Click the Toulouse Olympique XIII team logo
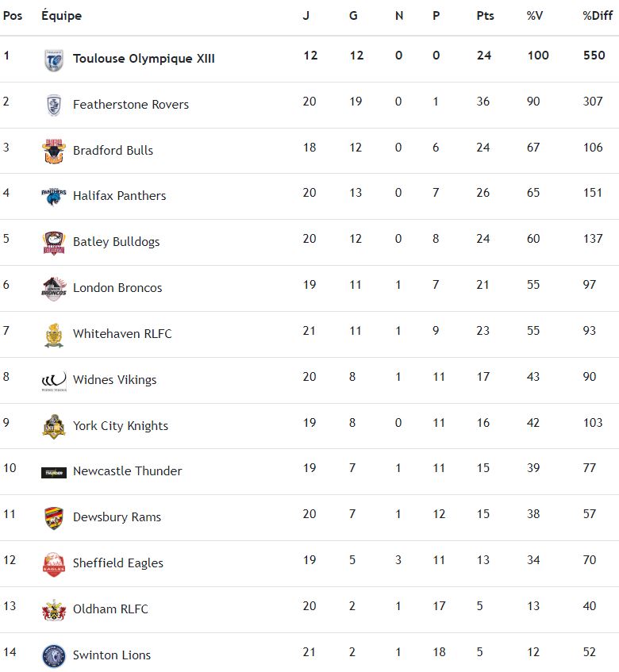 pos(54,60)
